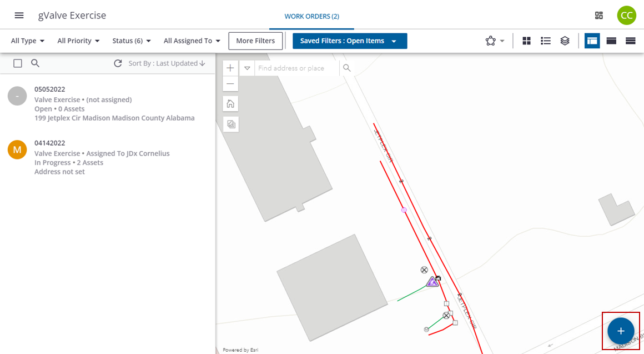Switch to card grid view
The height and width of the screenshot is (354, 644).
(x=527, y=41)
